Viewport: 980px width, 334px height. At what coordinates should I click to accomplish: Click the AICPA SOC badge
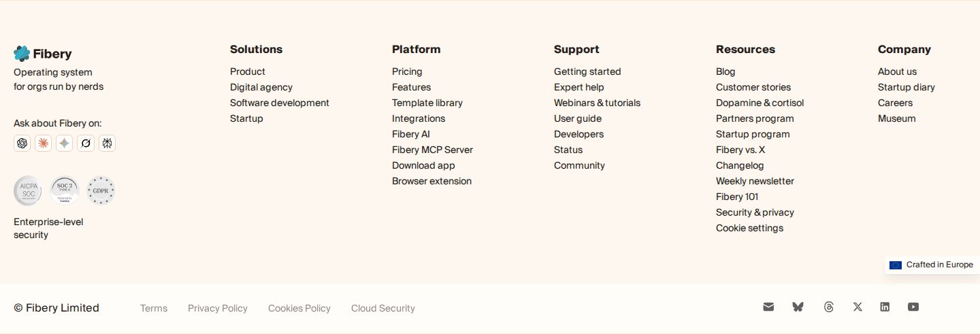[x=28, y=190]
